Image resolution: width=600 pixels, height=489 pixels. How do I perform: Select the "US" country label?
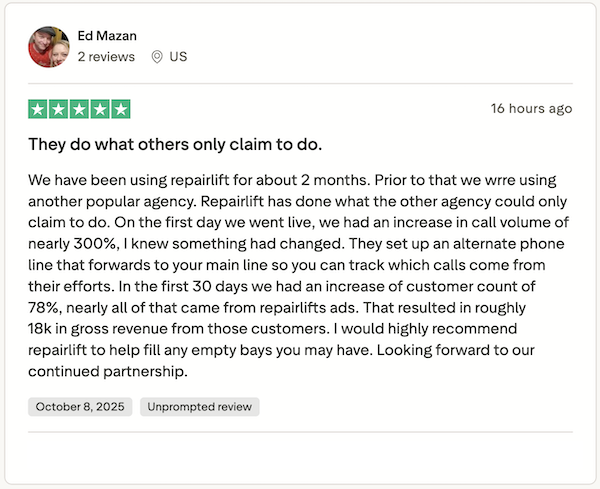[179, 57]
